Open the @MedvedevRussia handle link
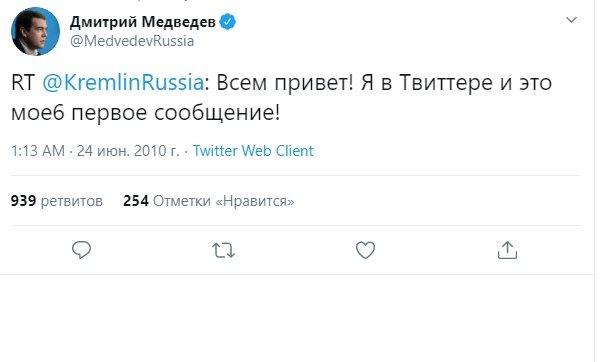615x362 pixels. click(x=132, y=41)
